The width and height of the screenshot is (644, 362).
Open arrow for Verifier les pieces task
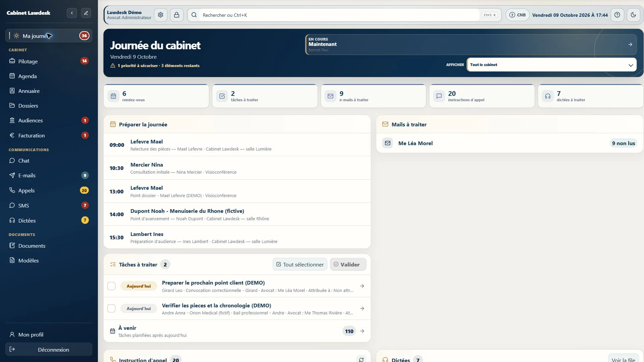click(x=362, y=308)
